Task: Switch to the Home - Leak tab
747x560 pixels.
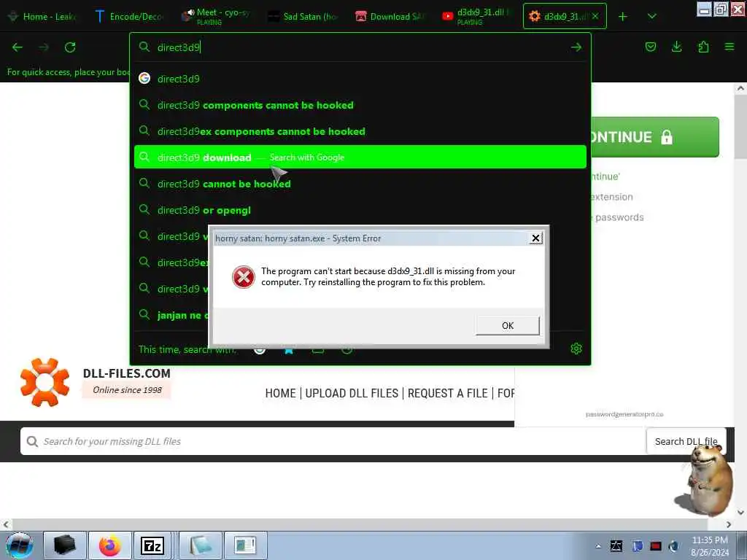Action: pos(43,17)
